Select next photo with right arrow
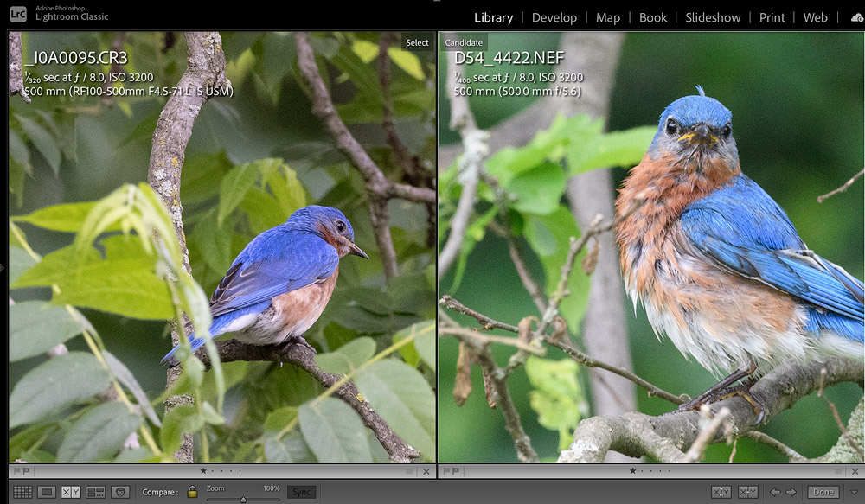This screenshot has height=504, width=865. [x=791, y=492]
